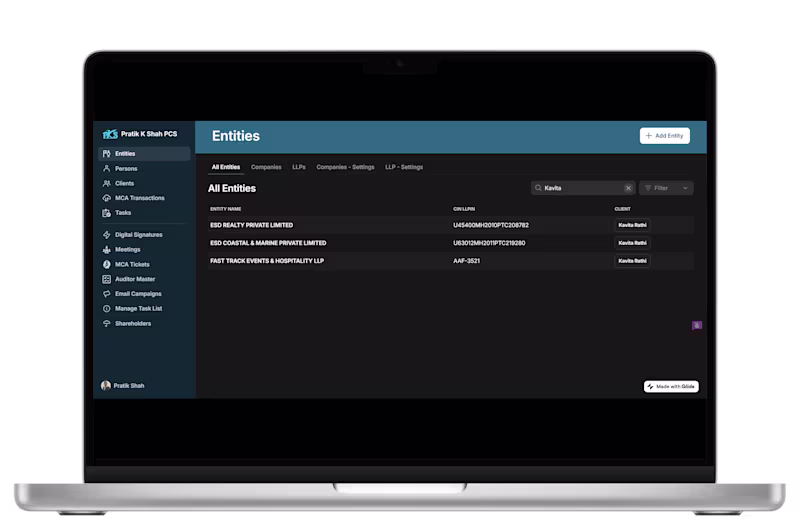Click the Tasks icon in sidebar
This screenshot has height=520, width=800.
pos(107,213)
